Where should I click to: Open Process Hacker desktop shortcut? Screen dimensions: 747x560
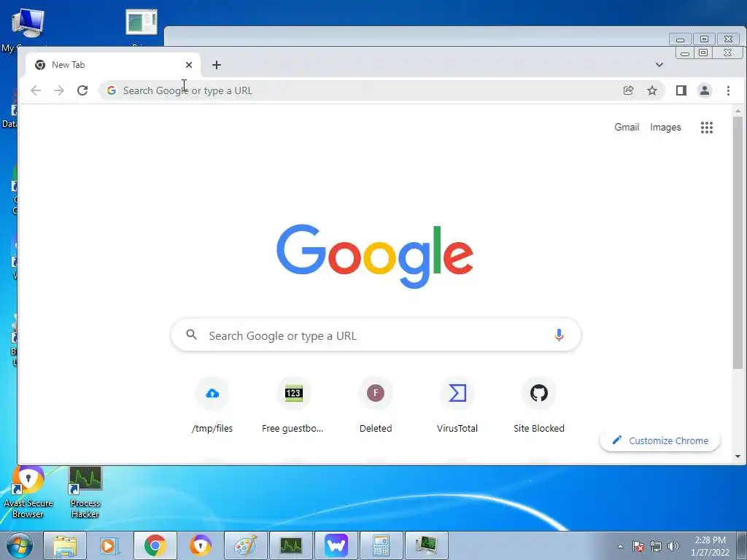coord(85,492)
